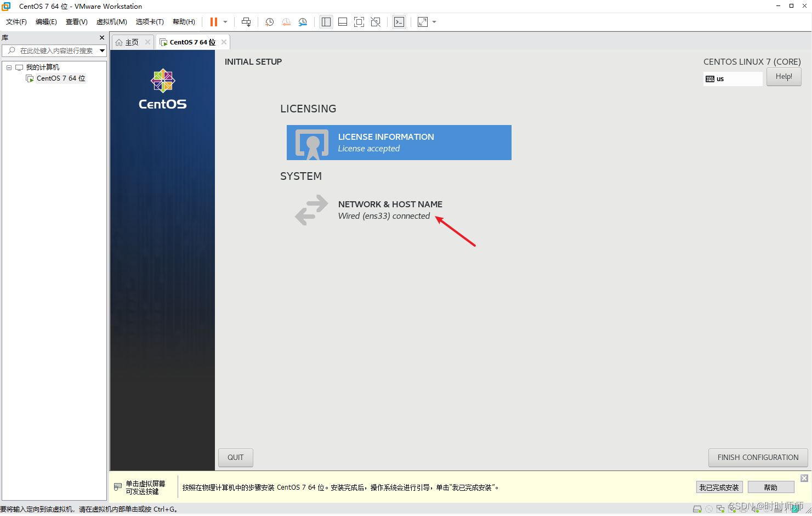This screenshot has height=516, width=812.
Task: Toggle the library sidebar view icon
Action: tap(326, 22)
